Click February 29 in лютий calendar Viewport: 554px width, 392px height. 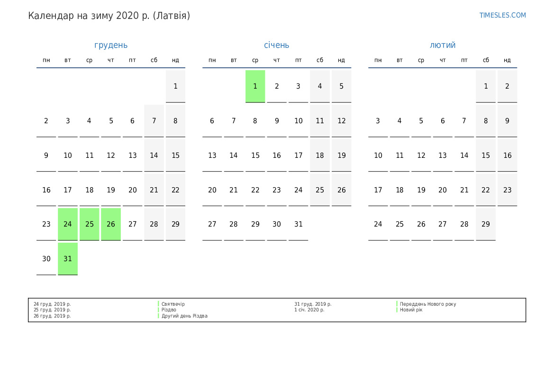click(486, 224)
